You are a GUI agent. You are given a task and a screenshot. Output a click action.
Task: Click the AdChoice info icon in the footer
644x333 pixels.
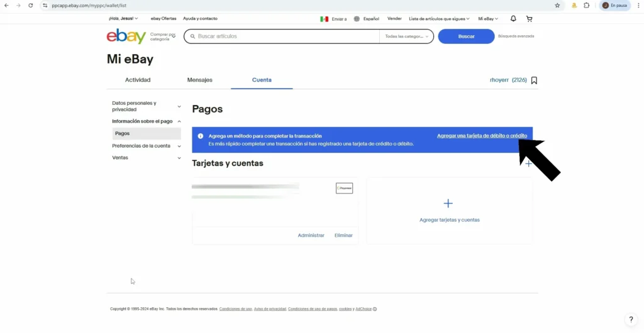tap(375, 309)
